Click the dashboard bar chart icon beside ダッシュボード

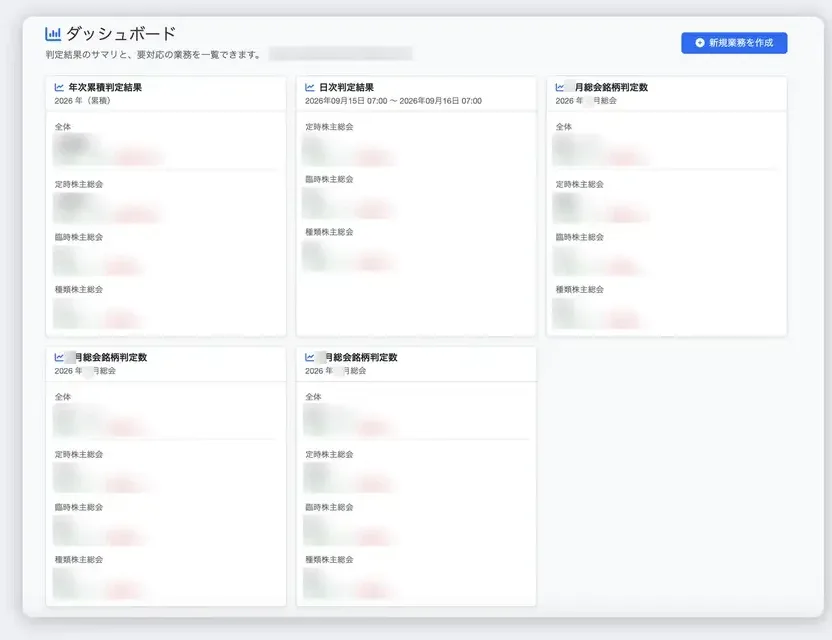pos(53,34)
